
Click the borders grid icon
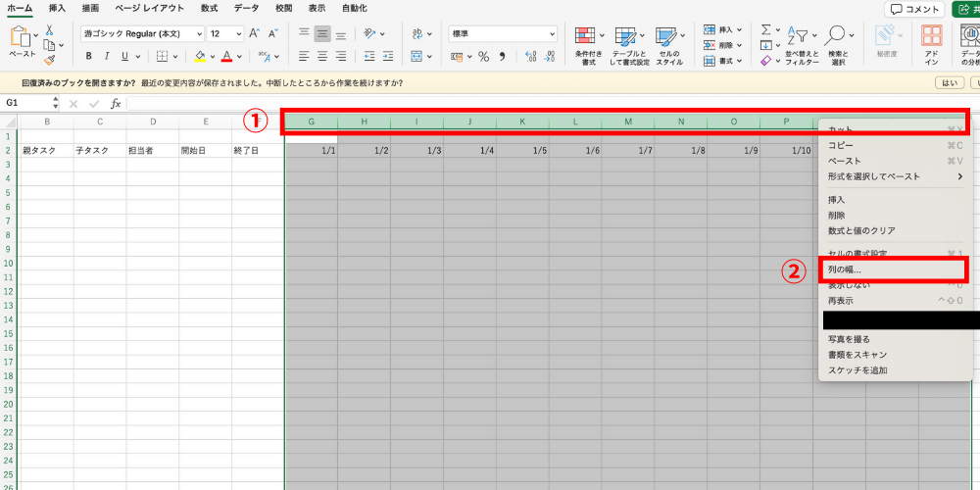(x=162, y=56)
